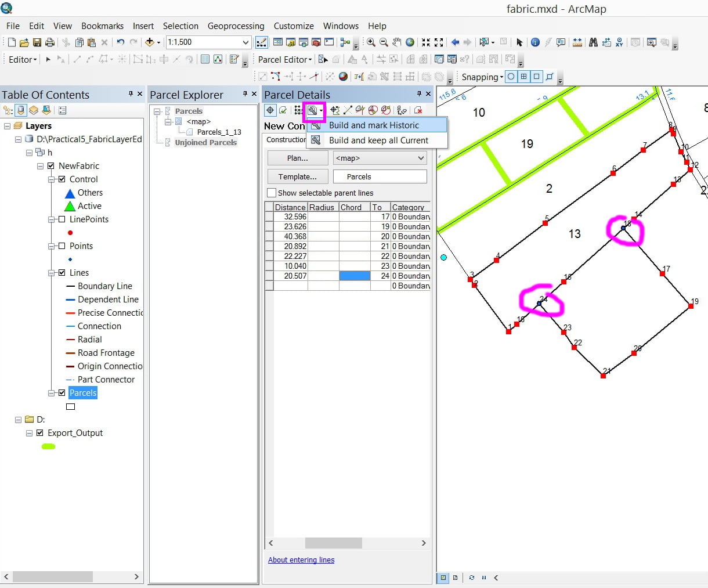Go back to previous extent
Screen dimensions: 708x588
click(x=455, y=42)
